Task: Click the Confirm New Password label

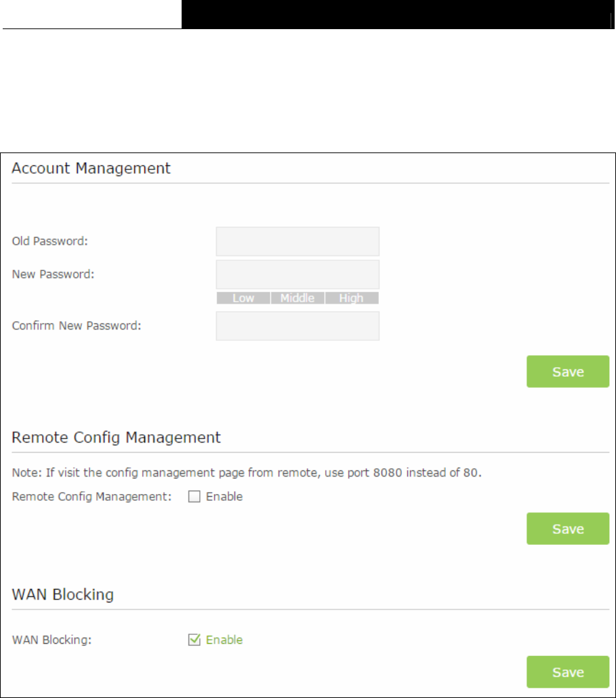Action: (77, 326)
